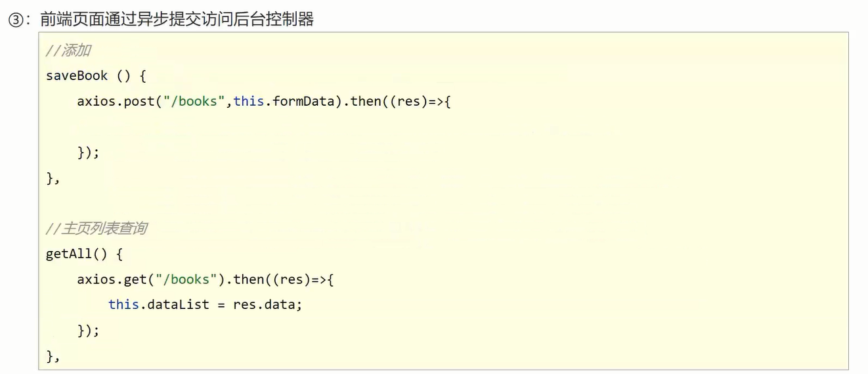The image size is (868, 374).
Task: Click the this keyword before dataList
Action: (x=123, y=304)
